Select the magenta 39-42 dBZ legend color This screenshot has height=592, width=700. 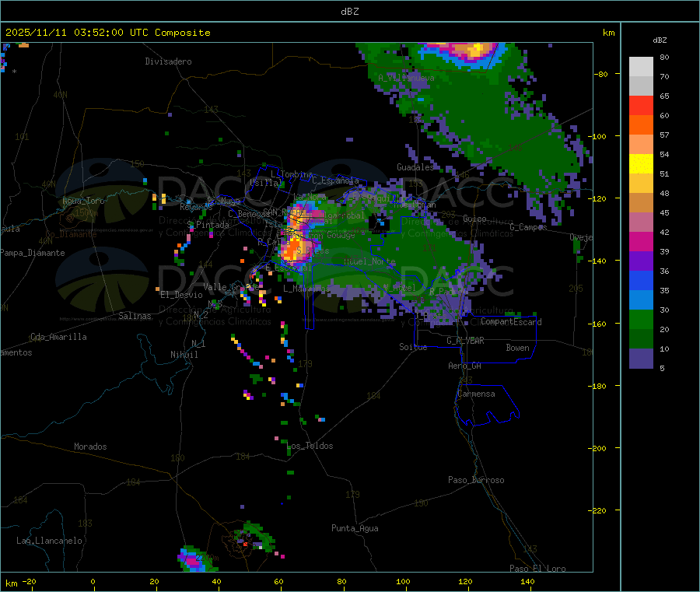[641, 241]
